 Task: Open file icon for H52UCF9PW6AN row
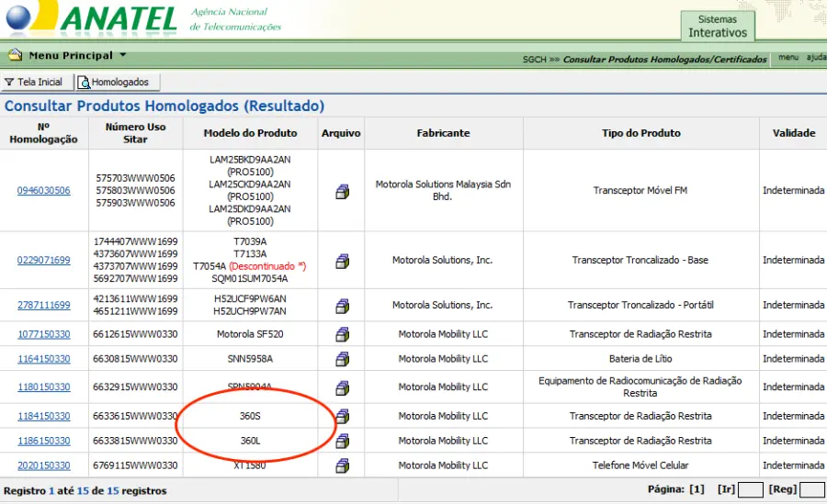(x=342, y=306)
